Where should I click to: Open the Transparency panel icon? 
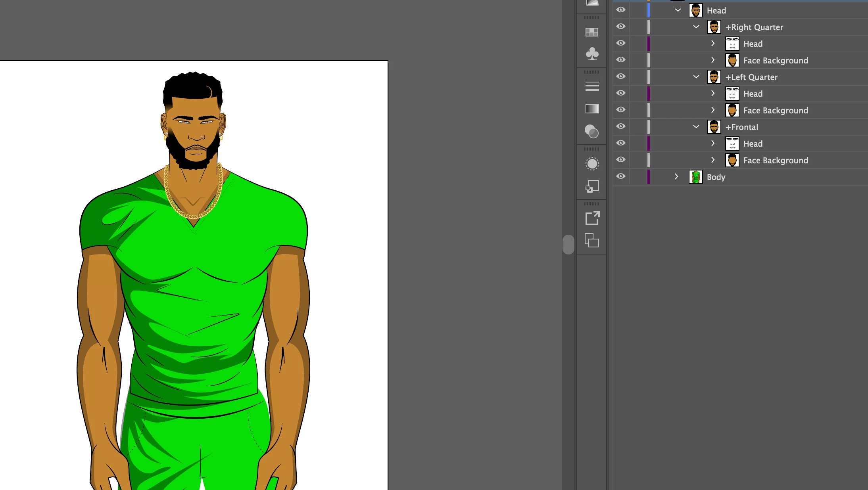pos(592,132)
